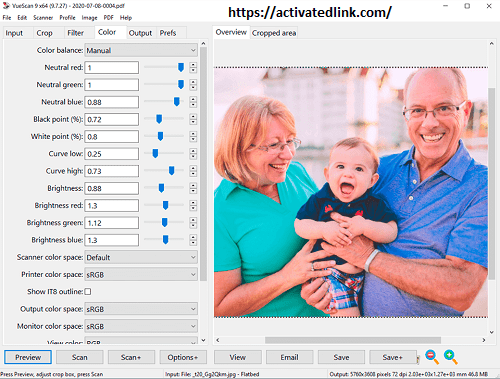Click the Brightness green value field
Screen dimensions: 500x379
tap(112, 223)
